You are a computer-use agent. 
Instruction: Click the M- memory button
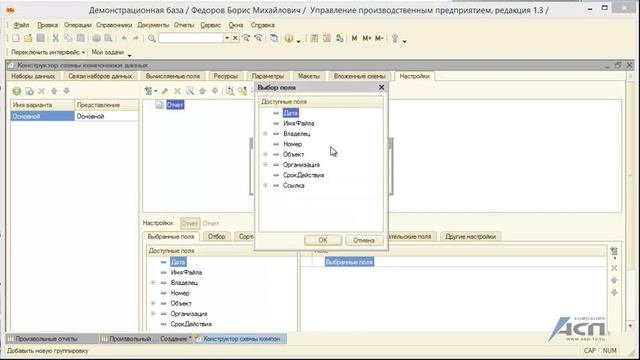(x=379, y=38)
